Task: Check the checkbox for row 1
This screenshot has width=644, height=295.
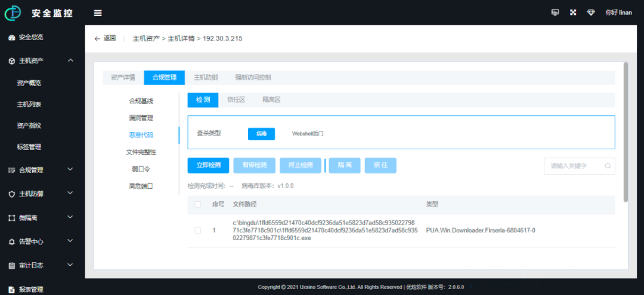Action: (x=197, y=231)
